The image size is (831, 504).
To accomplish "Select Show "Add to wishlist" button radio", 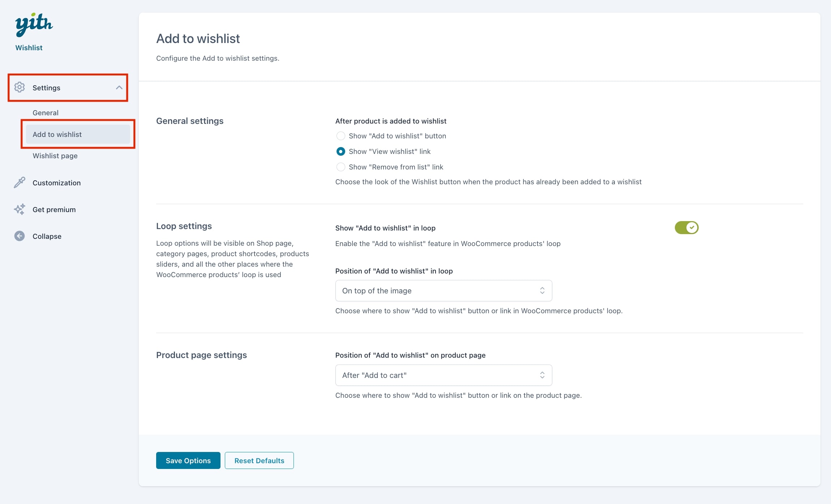I will click(340, 136).
